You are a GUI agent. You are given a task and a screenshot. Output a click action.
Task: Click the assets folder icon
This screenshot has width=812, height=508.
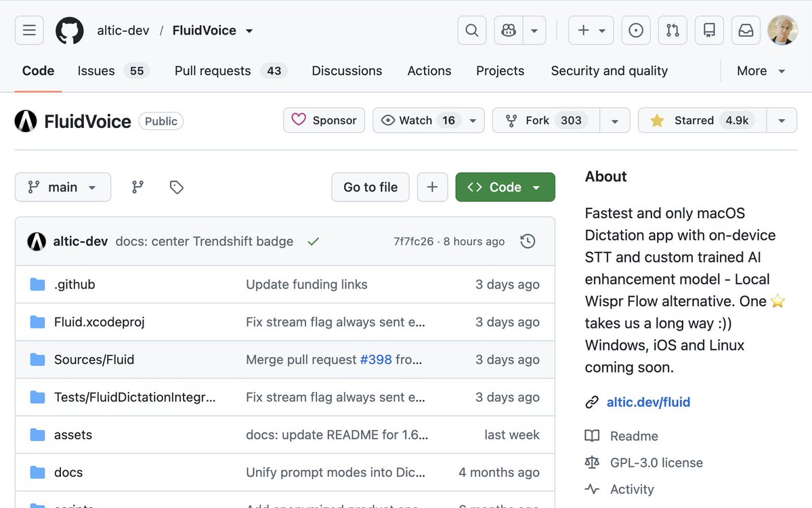coord(37,435)
